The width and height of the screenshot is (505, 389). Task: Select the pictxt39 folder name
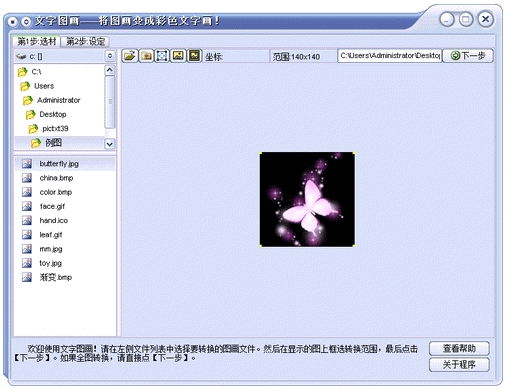tap(55, 129)
